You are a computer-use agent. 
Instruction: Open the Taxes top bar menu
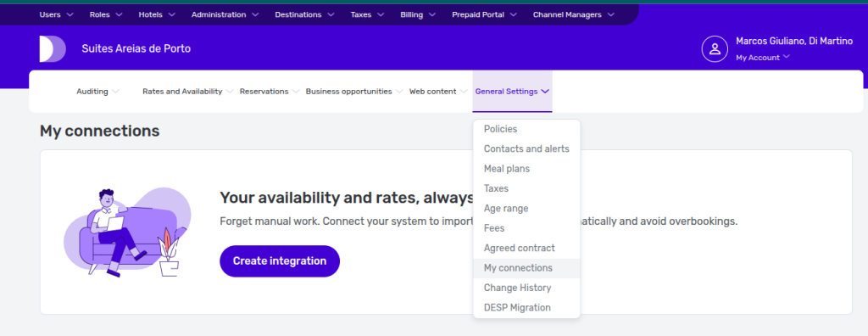[x=367, y=15]
